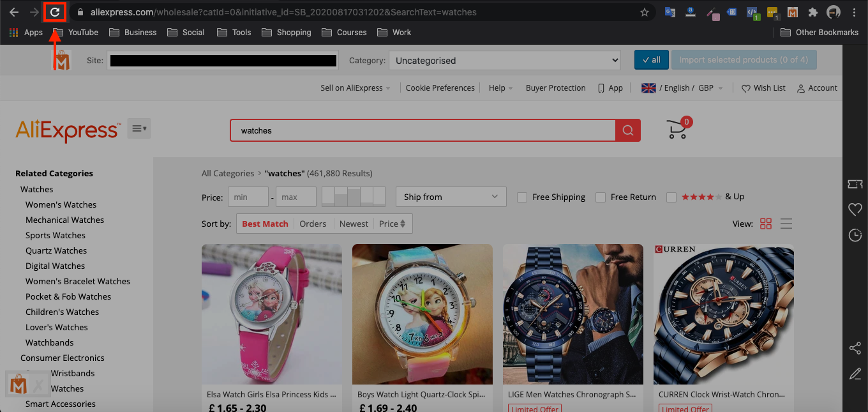Screen dimensions: 868x412
Task: Open the Shopping bookmarks folder
Action: pos(287,32)
